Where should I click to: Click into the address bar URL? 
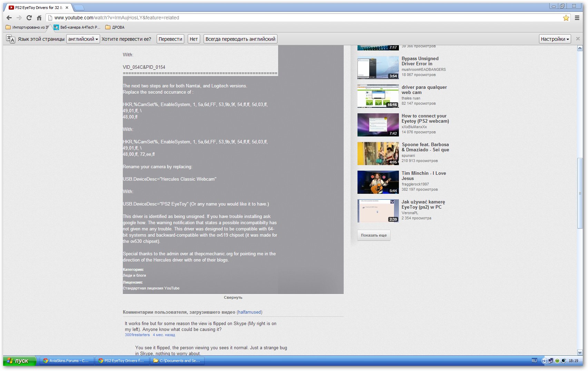pyautogui.click(x=307, y=18)
